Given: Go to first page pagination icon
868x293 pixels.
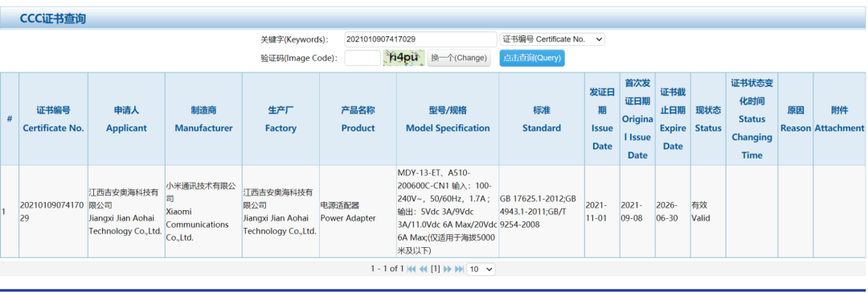Looking at the screenshot, I should (x=411, y=269).
